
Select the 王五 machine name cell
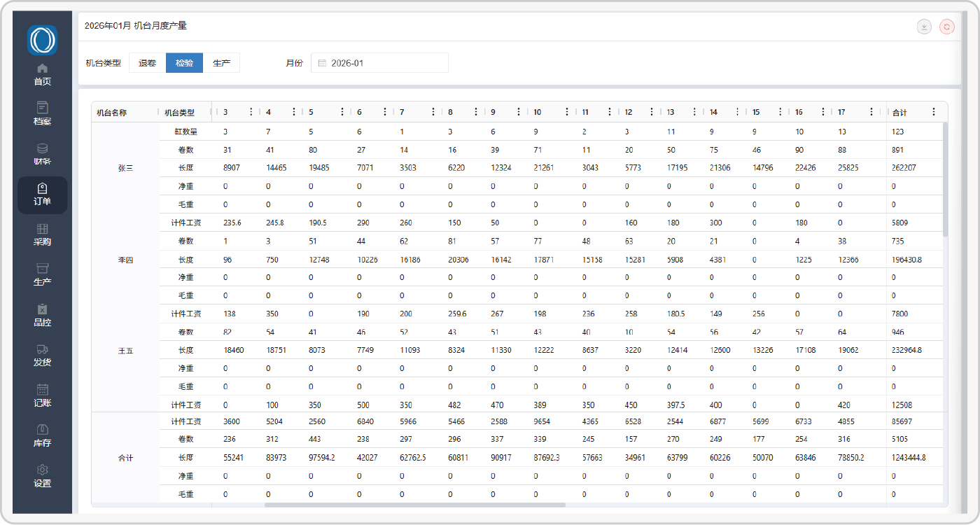pos(125,350)
